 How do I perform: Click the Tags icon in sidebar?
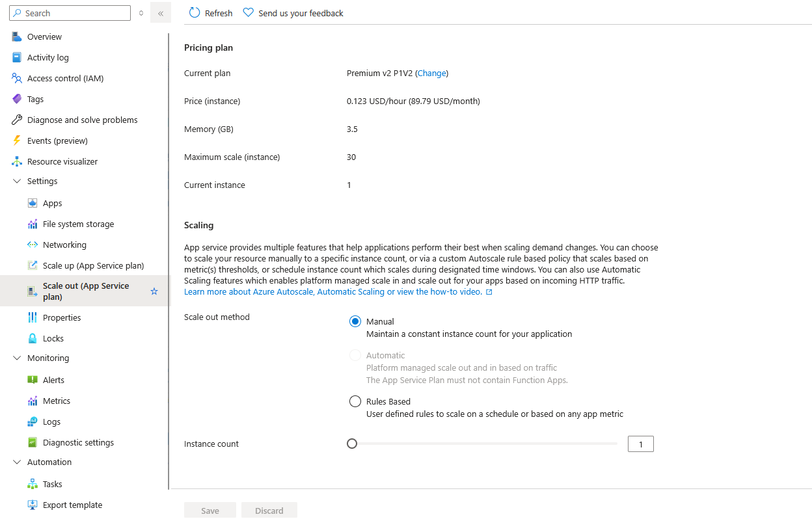(17, 99)
